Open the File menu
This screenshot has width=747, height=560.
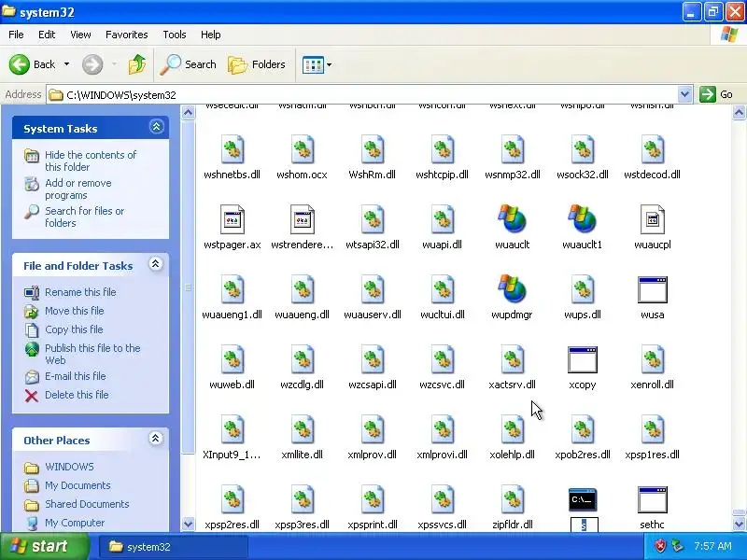(16, 35)
